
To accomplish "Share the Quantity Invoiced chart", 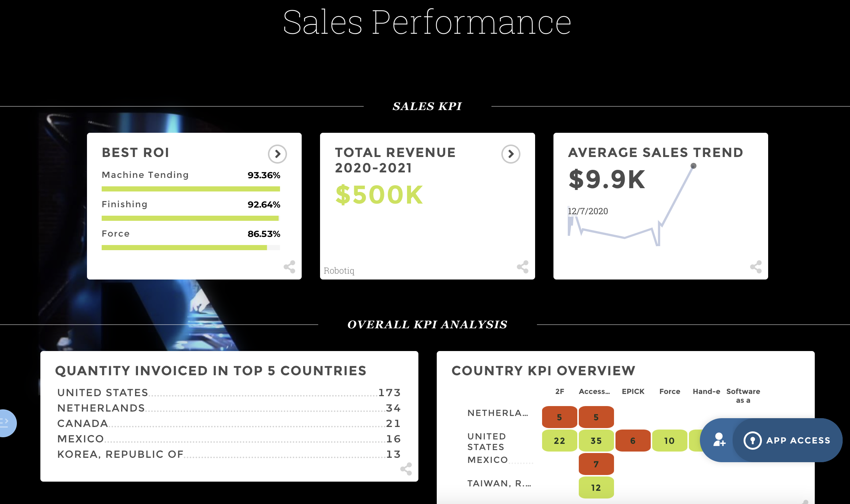I will pos(406,469).
